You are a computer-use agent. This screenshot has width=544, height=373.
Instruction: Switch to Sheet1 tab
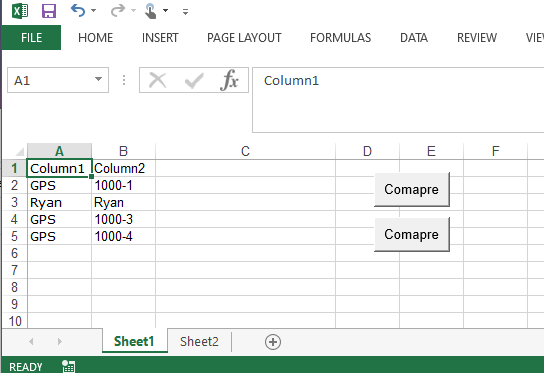coord(134,341)
